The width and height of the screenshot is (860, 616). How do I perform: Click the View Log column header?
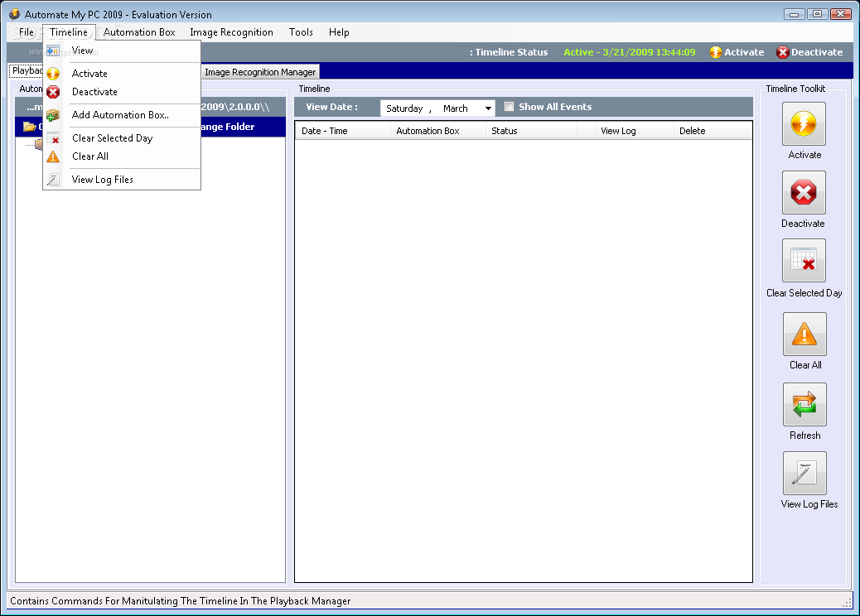point(634,131)
